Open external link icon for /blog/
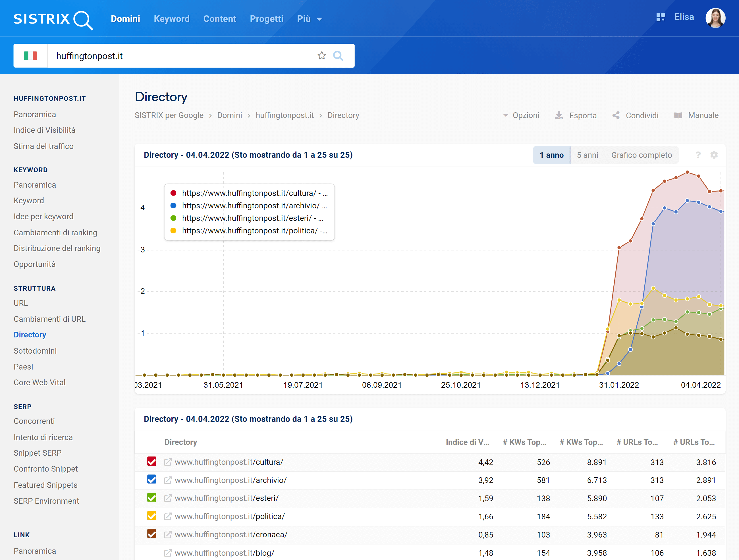The width and height of the screenshot is (739, 560). point(168,553)
